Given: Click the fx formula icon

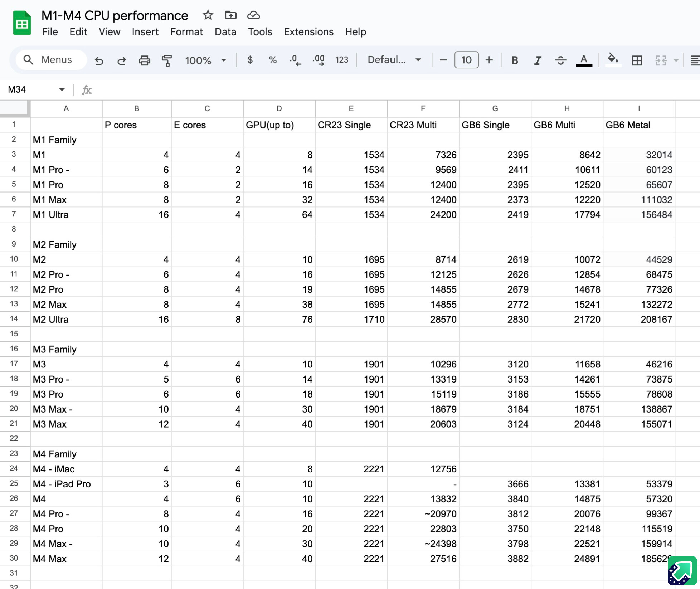Looking at the screenshot, I should click(x=87, y=89).
